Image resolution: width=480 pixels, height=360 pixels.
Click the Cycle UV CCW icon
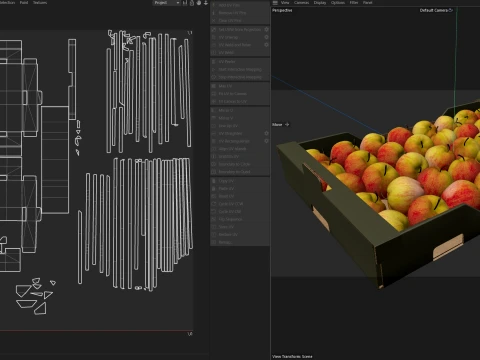tap(214, 204)
